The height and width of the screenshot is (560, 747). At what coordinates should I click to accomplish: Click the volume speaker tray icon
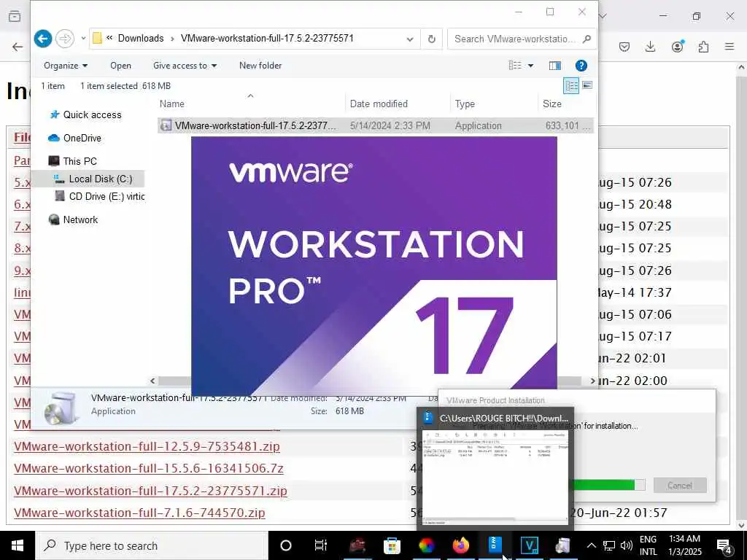tap(627, 545)
